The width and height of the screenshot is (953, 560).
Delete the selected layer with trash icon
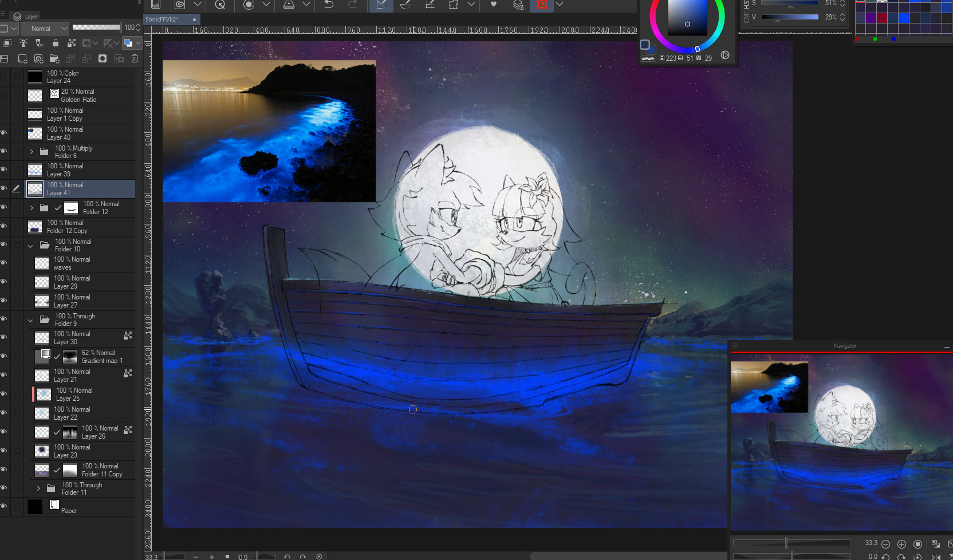tap(135, 58)
